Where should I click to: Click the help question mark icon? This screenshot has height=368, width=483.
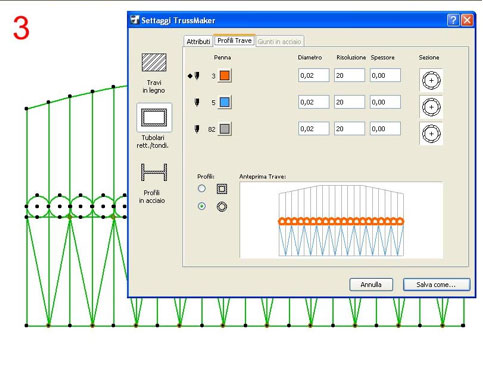pyautogui.click(x=453, y=20)
